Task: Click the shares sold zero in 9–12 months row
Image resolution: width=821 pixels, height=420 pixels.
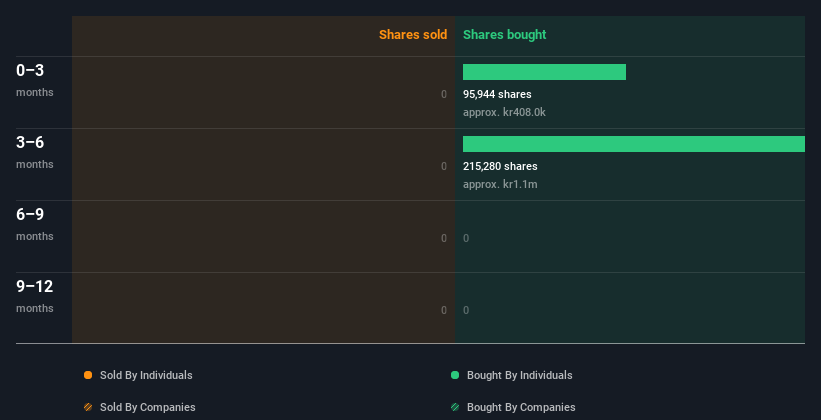Action: click(x=444, y=311)
